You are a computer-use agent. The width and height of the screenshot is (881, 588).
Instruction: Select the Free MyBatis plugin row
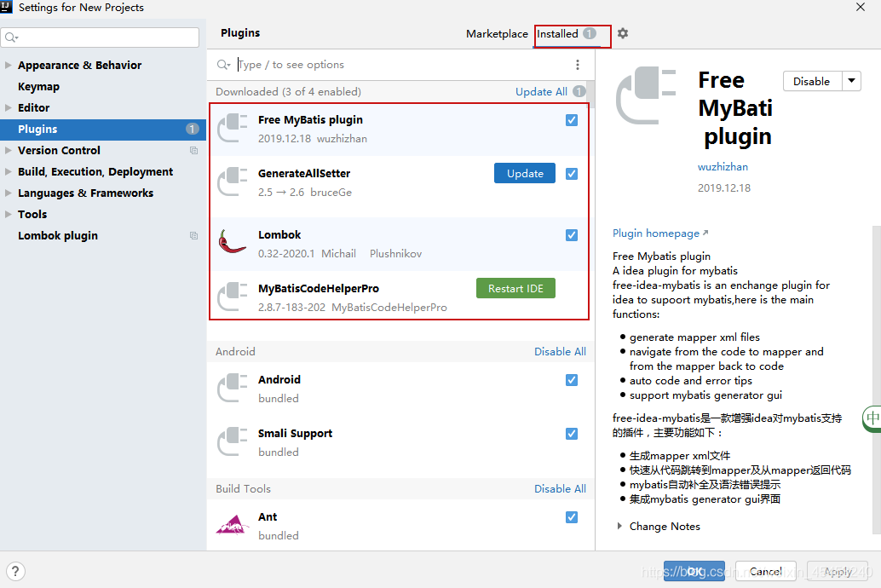coord(399,129)
